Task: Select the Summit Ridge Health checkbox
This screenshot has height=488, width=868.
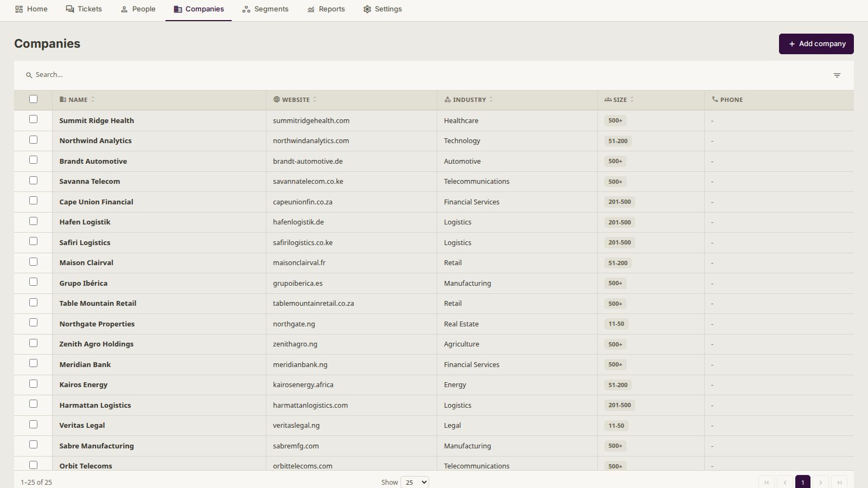Action: pos(34,119)
